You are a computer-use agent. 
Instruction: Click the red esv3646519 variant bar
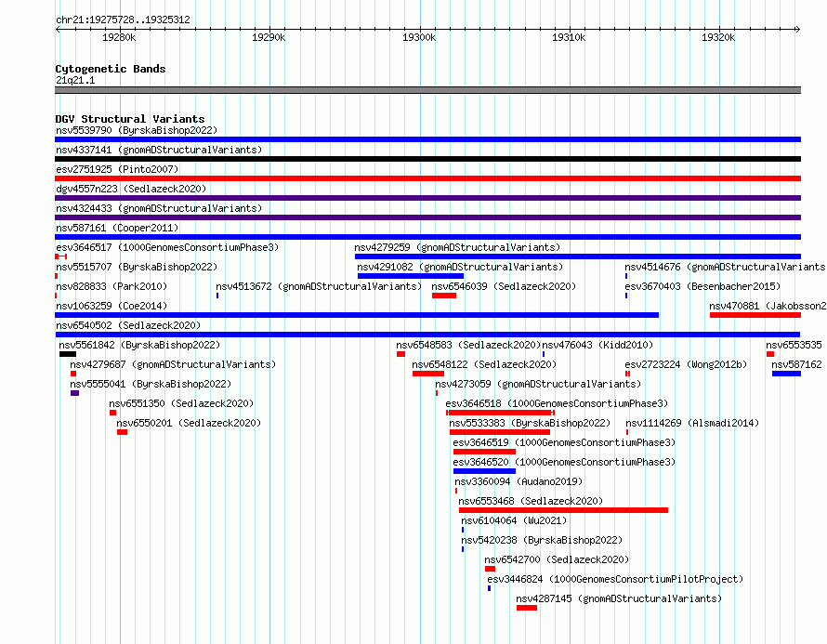click(484, 452)
